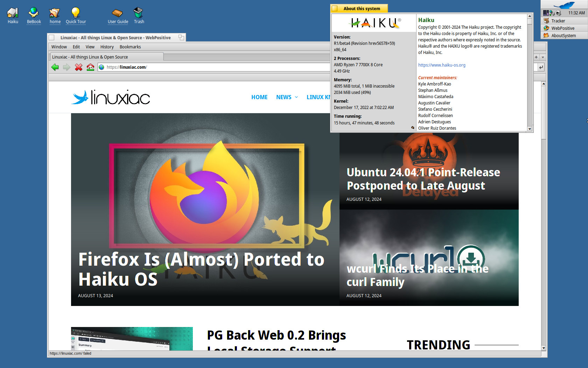Image resolution: width=588 pixels, height=368 pixels.
Task: Go back using green back arrow
Action: [x=55, y=67]
